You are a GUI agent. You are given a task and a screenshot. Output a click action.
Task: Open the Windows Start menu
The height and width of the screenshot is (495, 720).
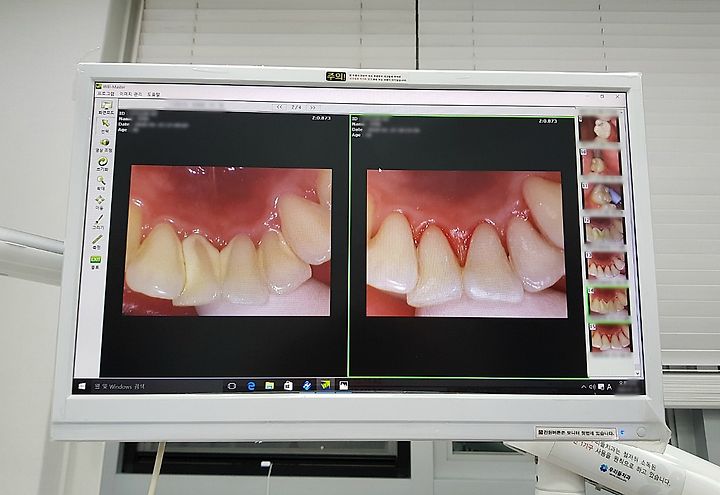82,386
